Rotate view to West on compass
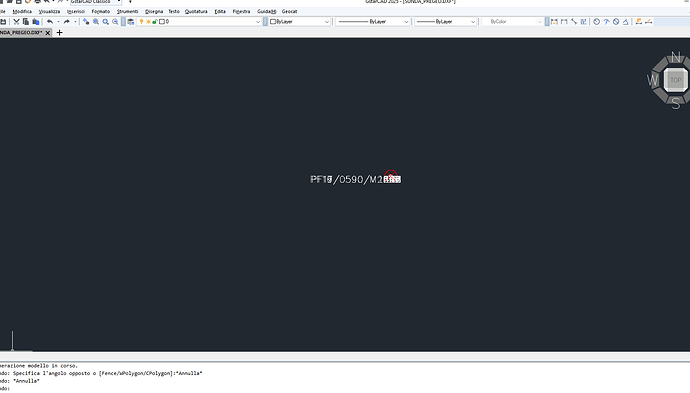The width and height of the screenshot is (690, 393). pyautogui.click(x=653, y=80)
